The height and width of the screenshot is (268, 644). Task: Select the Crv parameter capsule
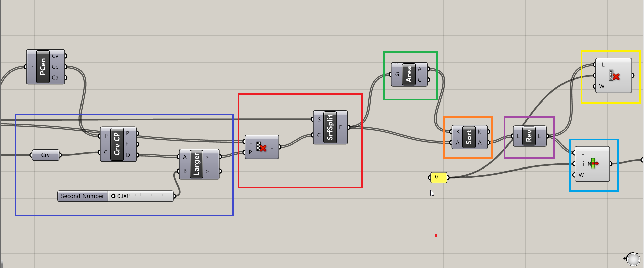[46, 155]
